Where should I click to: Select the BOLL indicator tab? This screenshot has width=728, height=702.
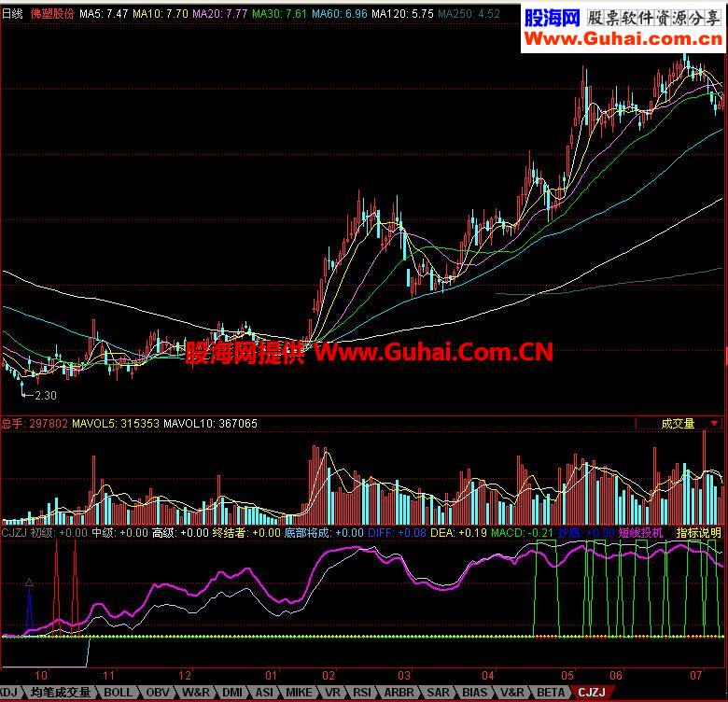click(118, 693)
